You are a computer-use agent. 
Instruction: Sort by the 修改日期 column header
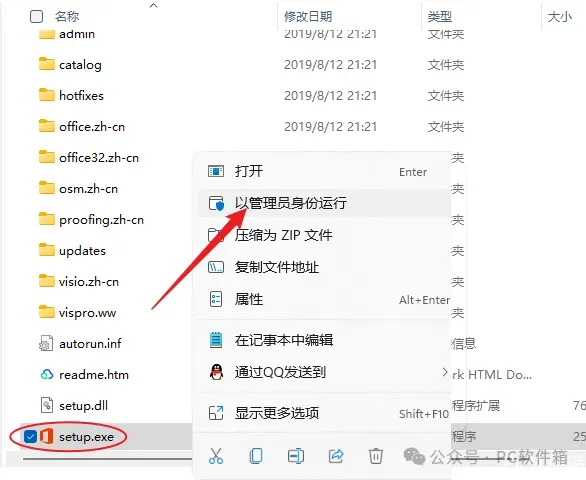click(x=308, y=16)
